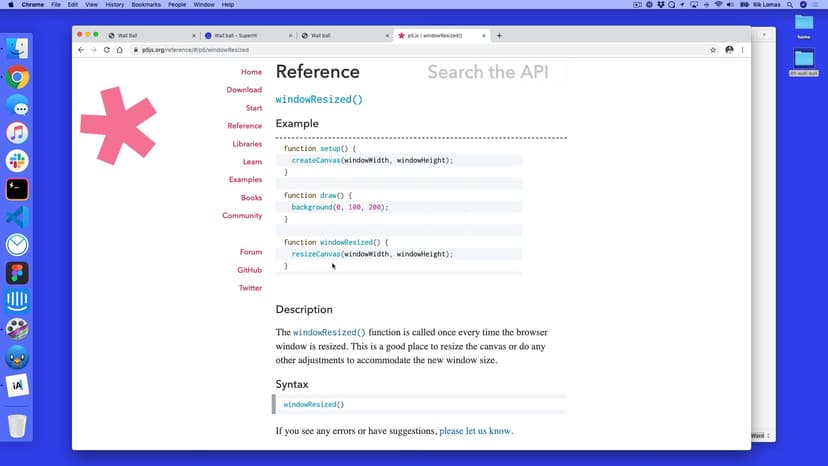
Task: Click the Search the API field
Action: coord(495,72)
